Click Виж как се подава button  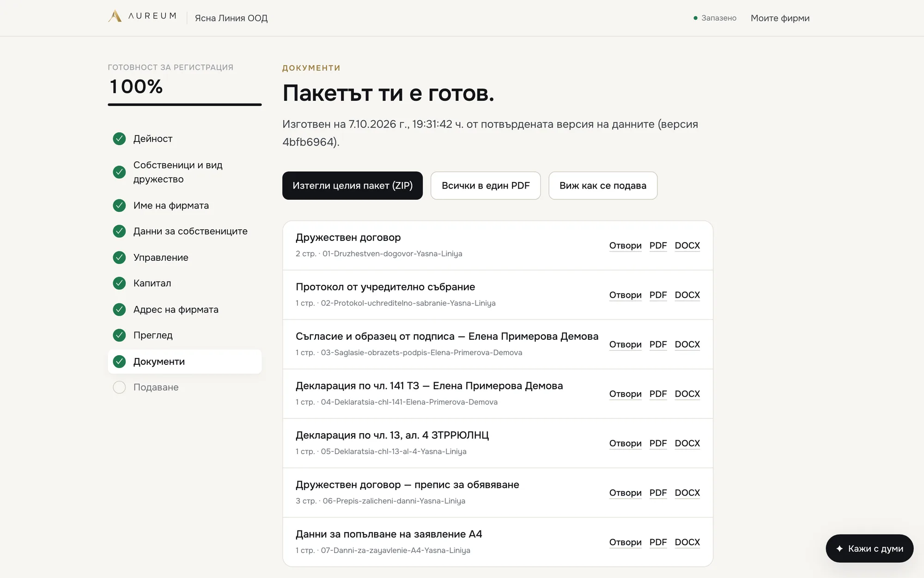point(603,185)
